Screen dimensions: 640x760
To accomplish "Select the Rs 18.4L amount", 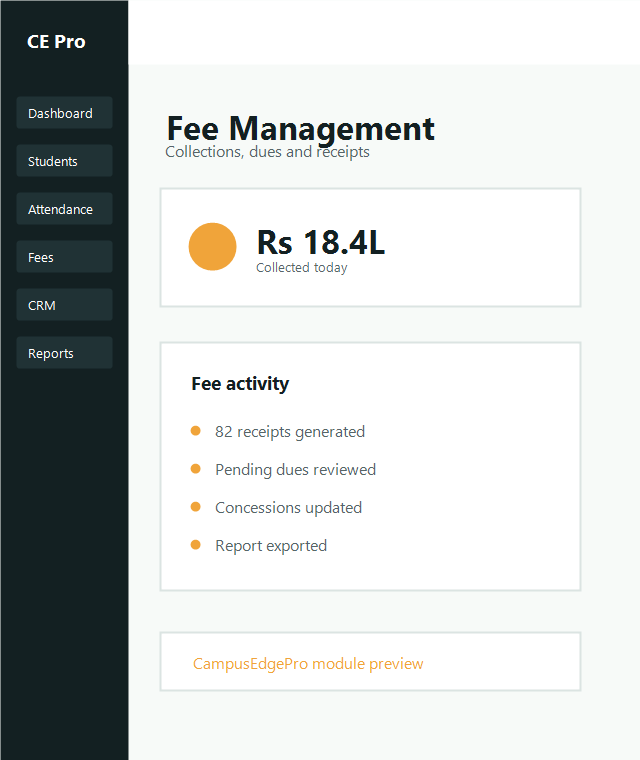I will click(x=320, y=242).
